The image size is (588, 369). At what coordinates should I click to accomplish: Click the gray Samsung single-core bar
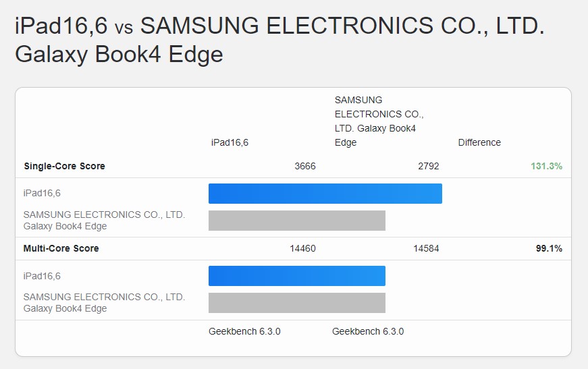tap(296, 221)
